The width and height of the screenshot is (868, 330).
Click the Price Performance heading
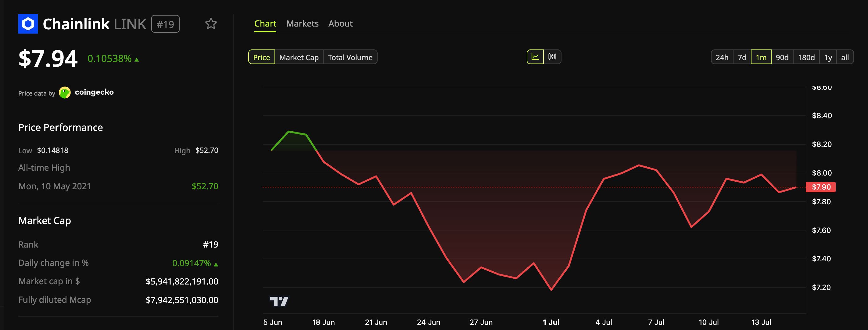[x=61, y=128]
